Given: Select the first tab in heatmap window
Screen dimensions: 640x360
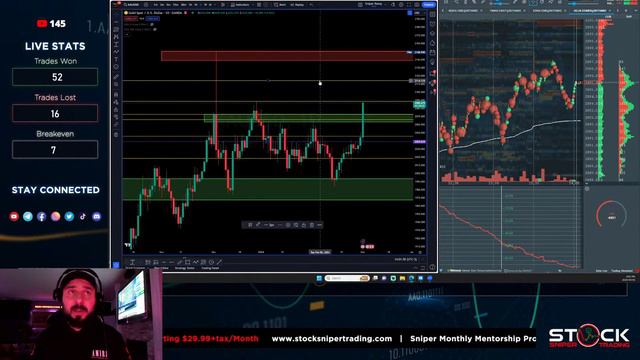Looking at the screenshot, I should click(x=464, y=10).
